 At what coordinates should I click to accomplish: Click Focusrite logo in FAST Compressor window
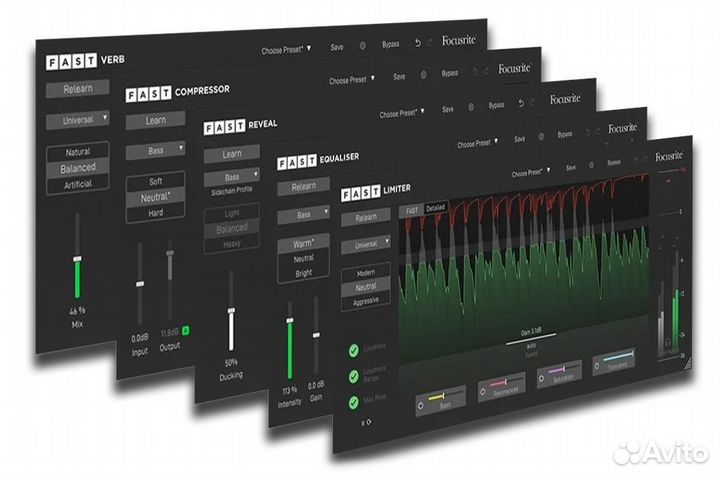coord(514,68)
